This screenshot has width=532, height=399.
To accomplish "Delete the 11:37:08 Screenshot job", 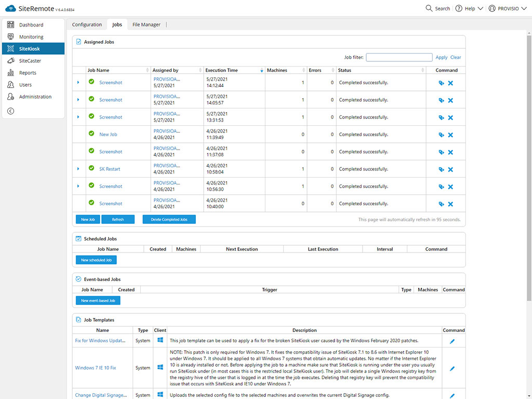I will pyautogui.click(x=450, y=152).
